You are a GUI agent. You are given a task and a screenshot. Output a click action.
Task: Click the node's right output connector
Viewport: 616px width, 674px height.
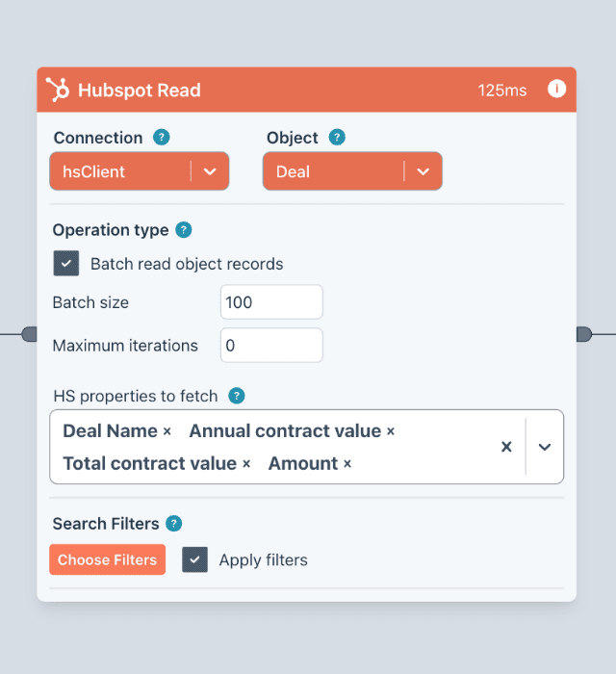584,334
